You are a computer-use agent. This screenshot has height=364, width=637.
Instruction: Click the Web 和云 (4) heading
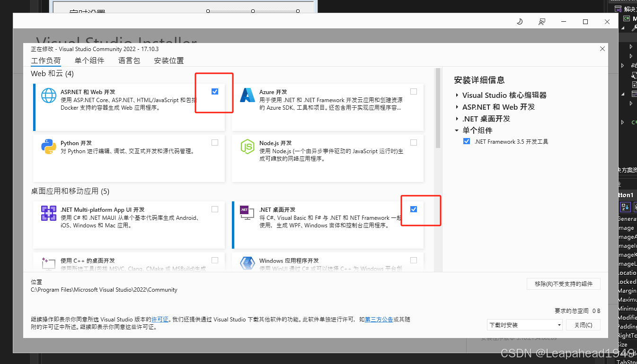click(x=52, y=74)
